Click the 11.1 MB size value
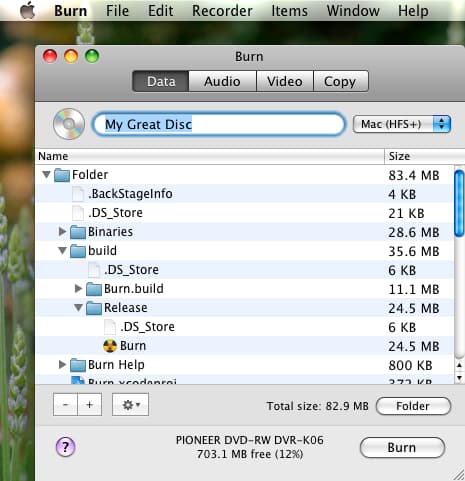This screenshot has width=465, height=481. pyautogui.click(x=414, y=289)
